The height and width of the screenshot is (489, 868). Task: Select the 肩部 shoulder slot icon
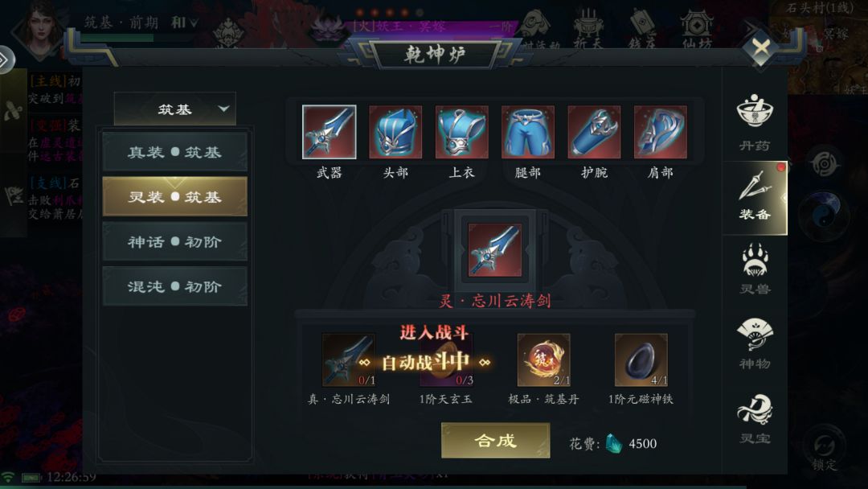point(661,132)
